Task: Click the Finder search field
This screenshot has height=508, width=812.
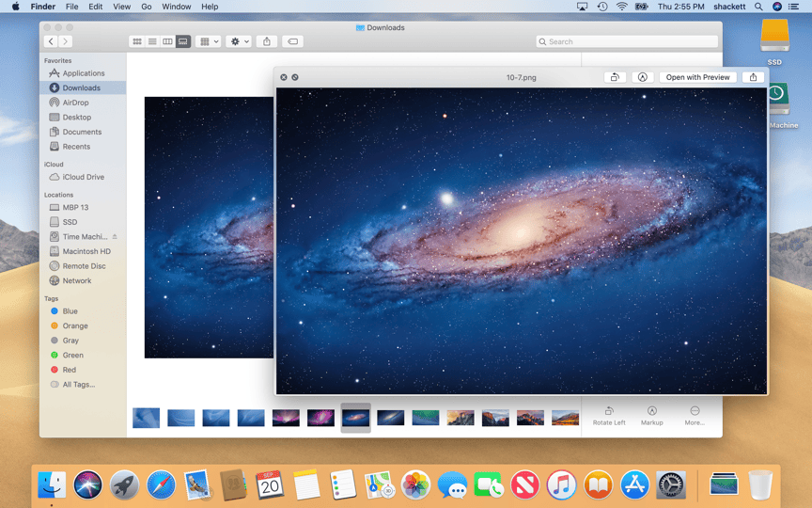Action: [x=627, y=41]
